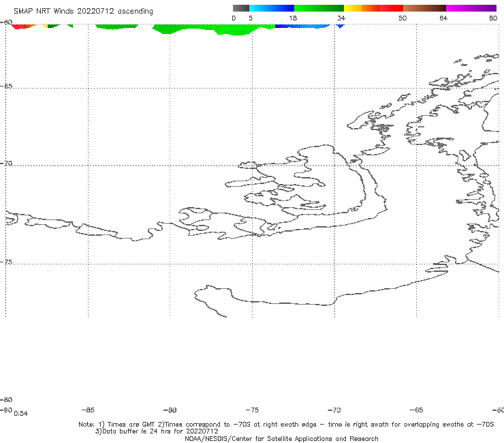The width and height of the screenshot is (504, 443).
Task: Click the color bar scale value 5
Action: 251,18
